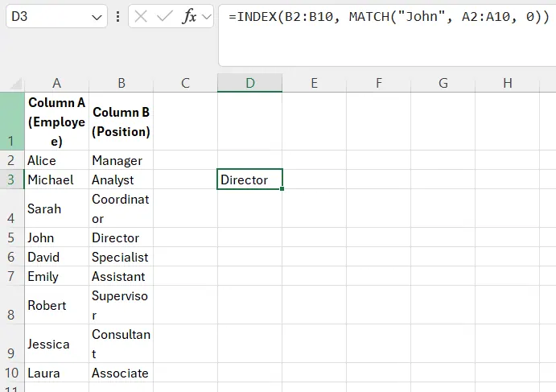Click the Cancel (X) icon in the formula bar

pos(141,17)
